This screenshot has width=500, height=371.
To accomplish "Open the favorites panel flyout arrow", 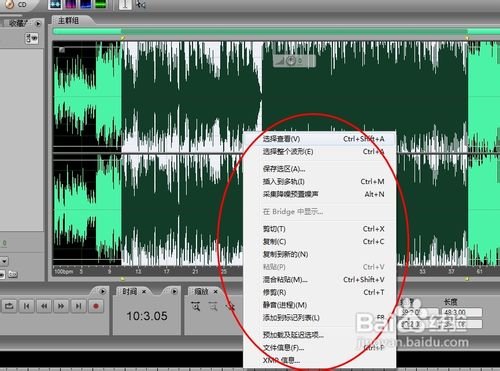I will tap(38, 24).
